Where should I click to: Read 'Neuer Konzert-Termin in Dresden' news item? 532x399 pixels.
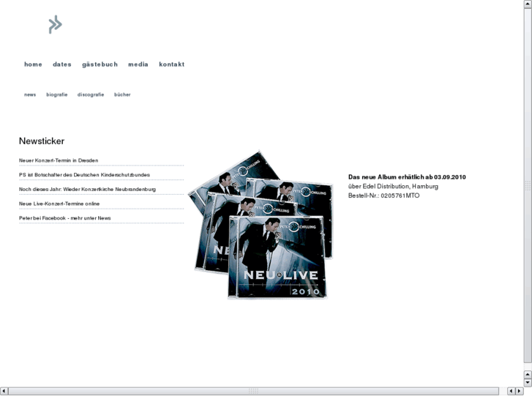pos(59,160)
